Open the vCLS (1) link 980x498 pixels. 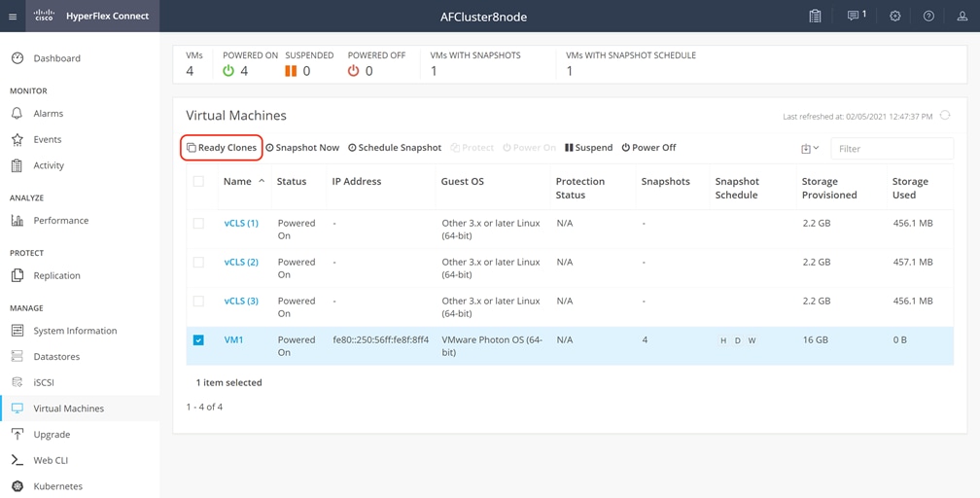click(241, 224)
